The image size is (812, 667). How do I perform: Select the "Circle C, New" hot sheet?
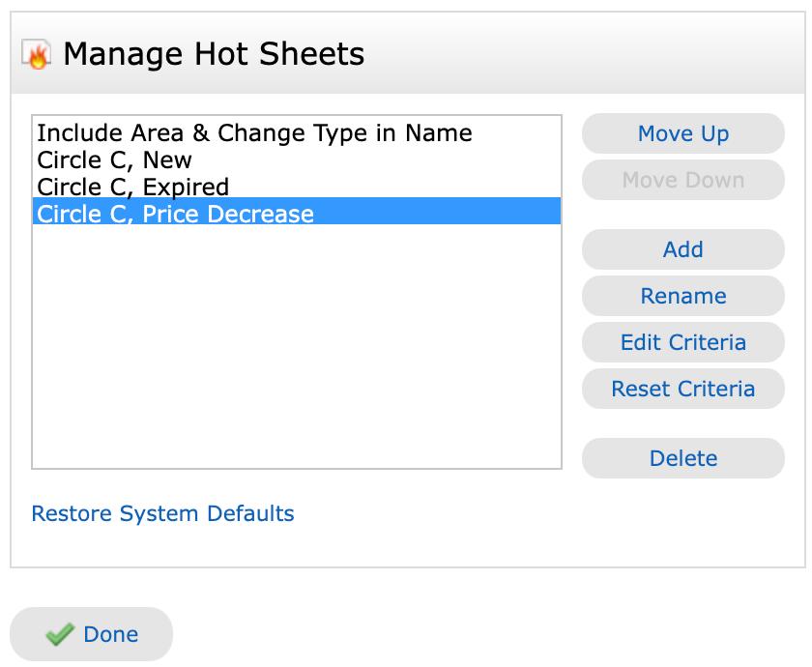pyautogui.click(x=114, y=159)
